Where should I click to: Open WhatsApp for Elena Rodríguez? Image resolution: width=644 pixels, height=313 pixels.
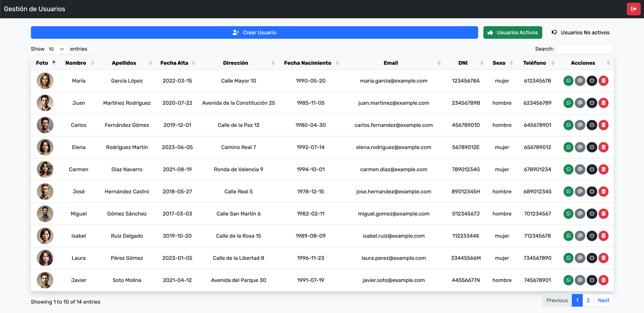pos(568,147)
